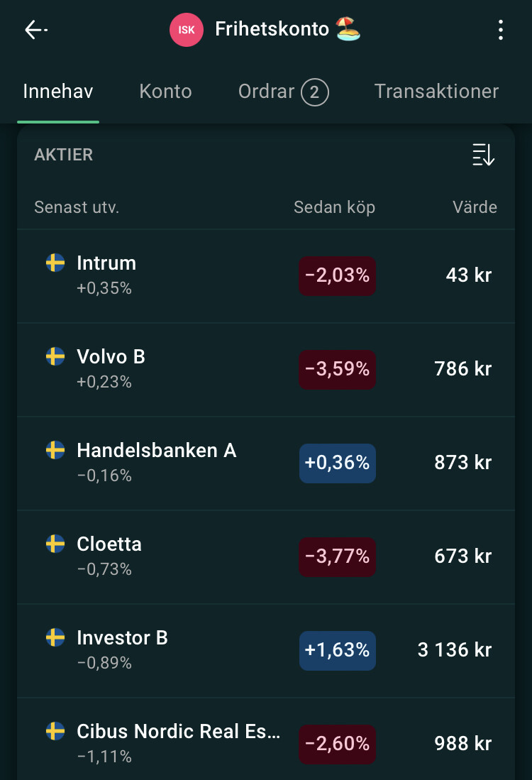Toggle the Senast utv. column header
Screen dimensions: 532x780
coord(77,207)
